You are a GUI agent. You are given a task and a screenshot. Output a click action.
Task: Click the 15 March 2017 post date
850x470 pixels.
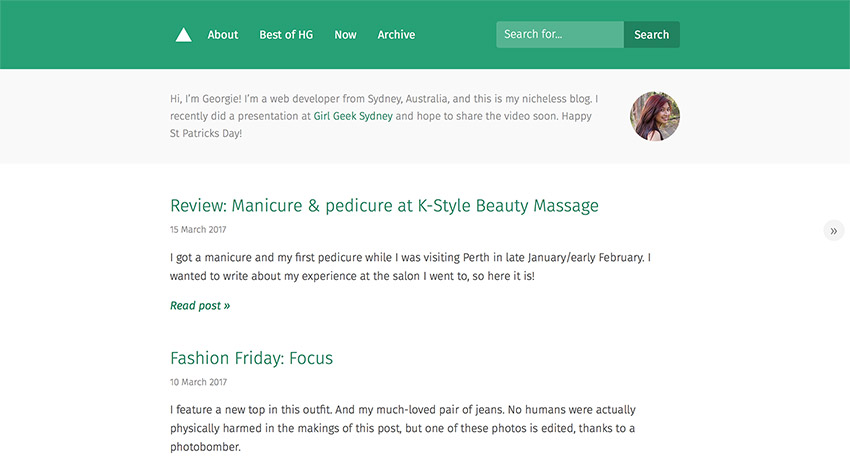(198, 229)
